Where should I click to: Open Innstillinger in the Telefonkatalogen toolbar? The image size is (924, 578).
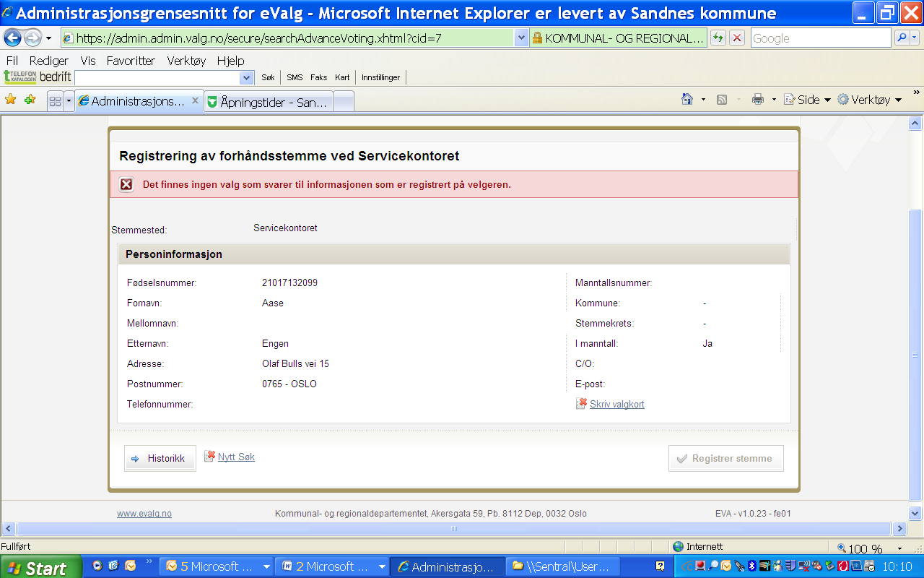pos(380,77)
